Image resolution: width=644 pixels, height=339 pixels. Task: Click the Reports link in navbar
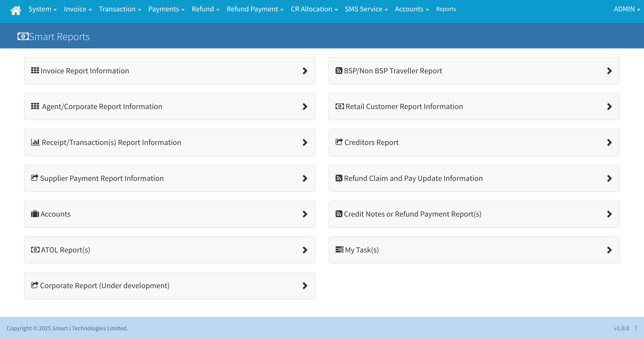(446, 9)
